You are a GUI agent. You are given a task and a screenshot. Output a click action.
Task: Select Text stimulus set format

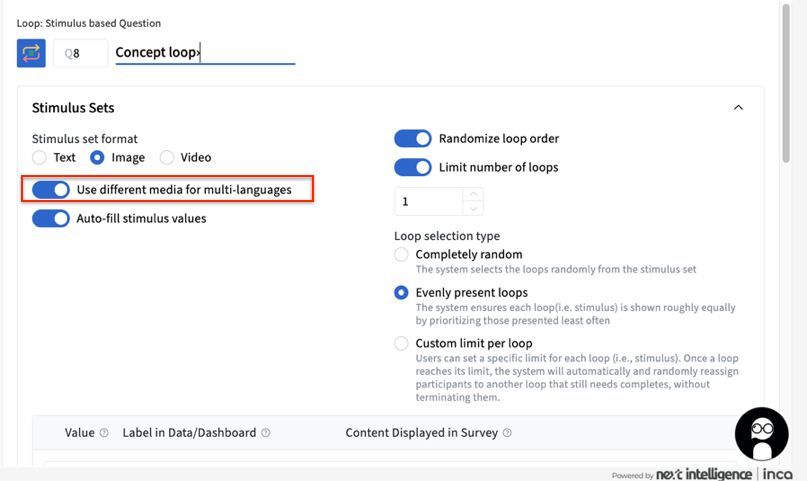click(39, 157)
